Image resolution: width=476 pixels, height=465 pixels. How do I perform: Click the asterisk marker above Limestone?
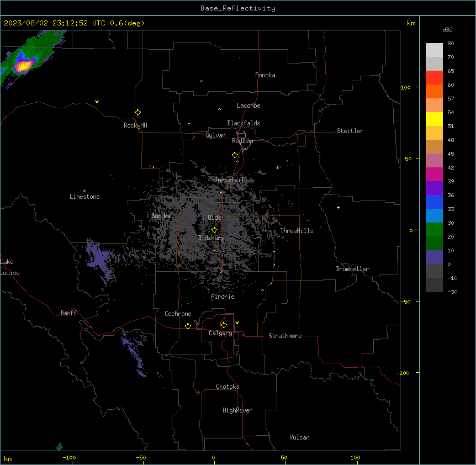(84, 191)
